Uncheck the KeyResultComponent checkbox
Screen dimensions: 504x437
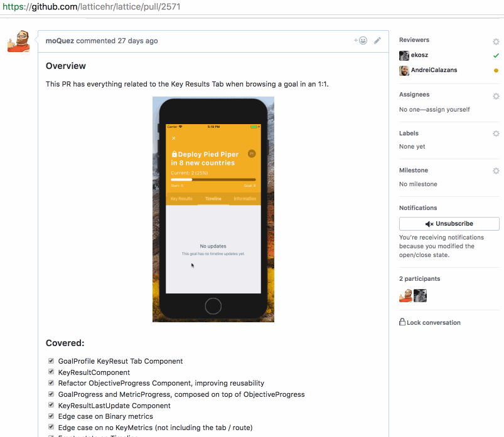pos(51,372)
